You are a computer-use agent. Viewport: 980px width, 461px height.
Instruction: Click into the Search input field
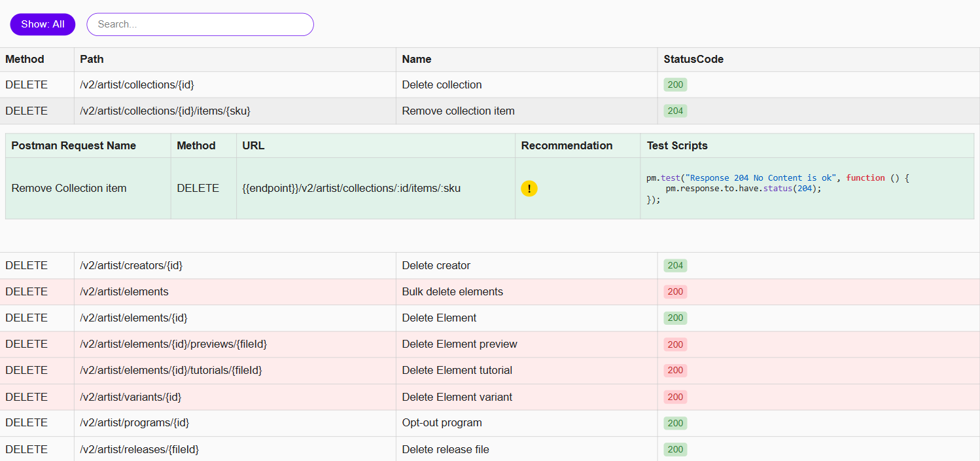click(x=200, y=24)
